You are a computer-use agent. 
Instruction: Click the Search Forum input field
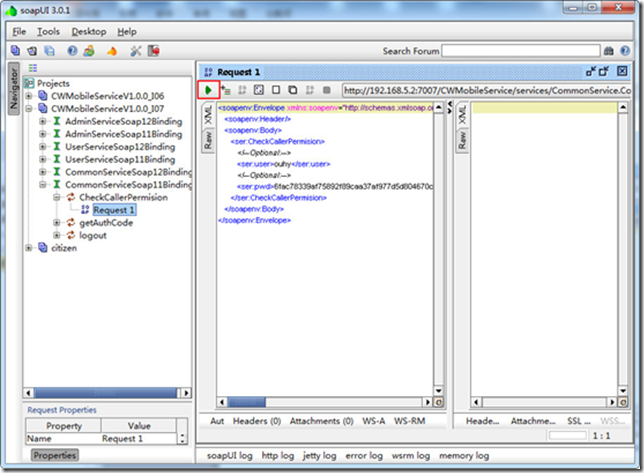click(520, 51)
